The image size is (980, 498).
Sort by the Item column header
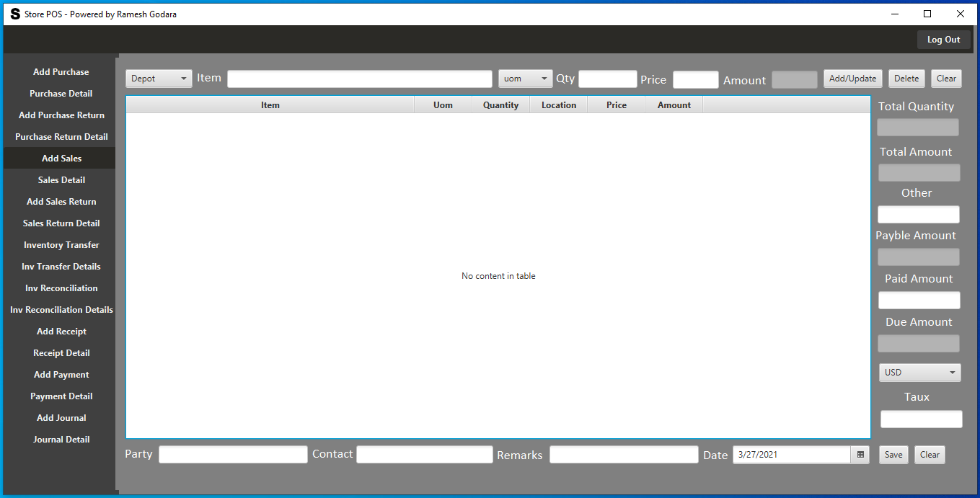pyautogui.click(x=270, y=105)
